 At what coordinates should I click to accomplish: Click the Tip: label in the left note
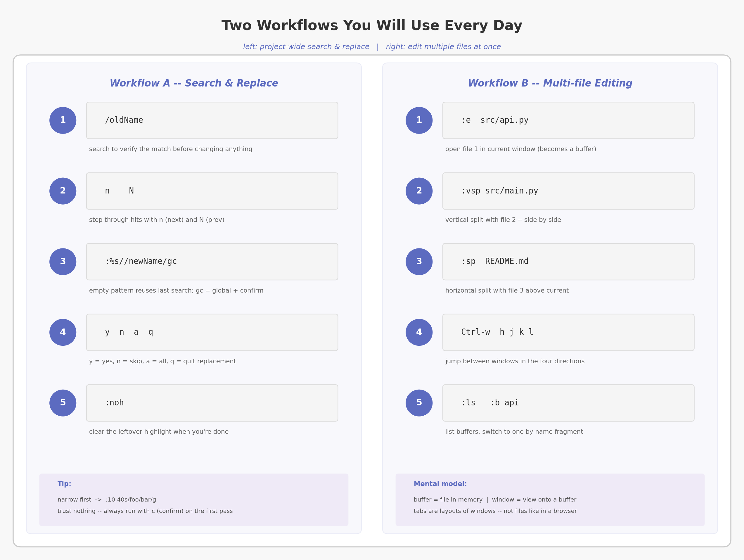pos(64,484)
